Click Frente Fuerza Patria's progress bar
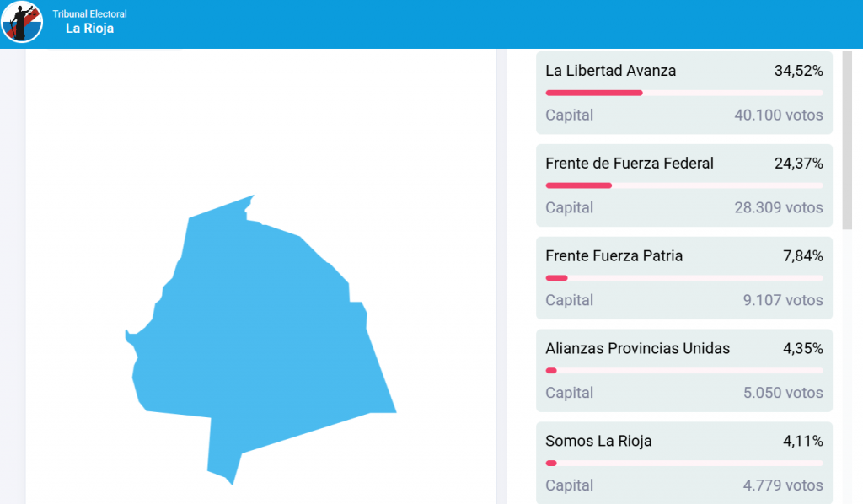 [x=683, y=278]
